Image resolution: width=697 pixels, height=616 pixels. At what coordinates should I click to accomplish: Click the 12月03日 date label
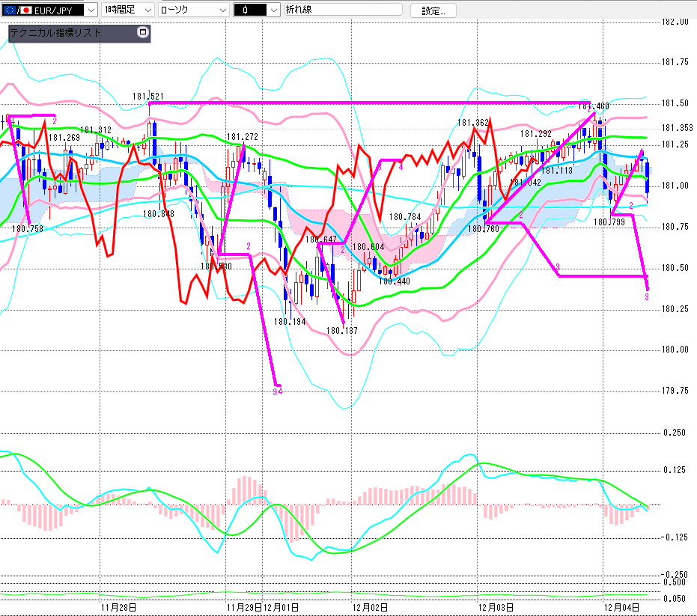point(496,606)
